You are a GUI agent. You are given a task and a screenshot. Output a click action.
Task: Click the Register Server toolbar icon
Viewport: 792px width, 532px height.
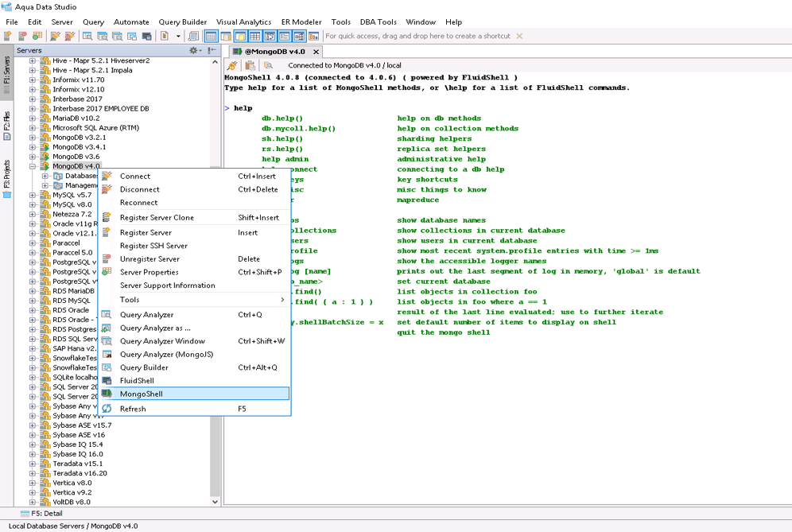coord(8,36)
